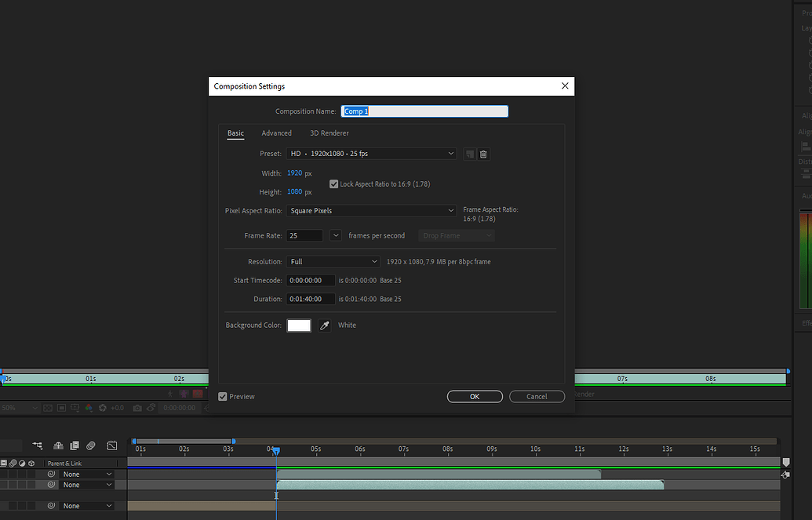Image resolution: width=812 pixels, height=520 pixels.
Task: Toggle the transparency grid in viewer
Action: pos(48,408)
